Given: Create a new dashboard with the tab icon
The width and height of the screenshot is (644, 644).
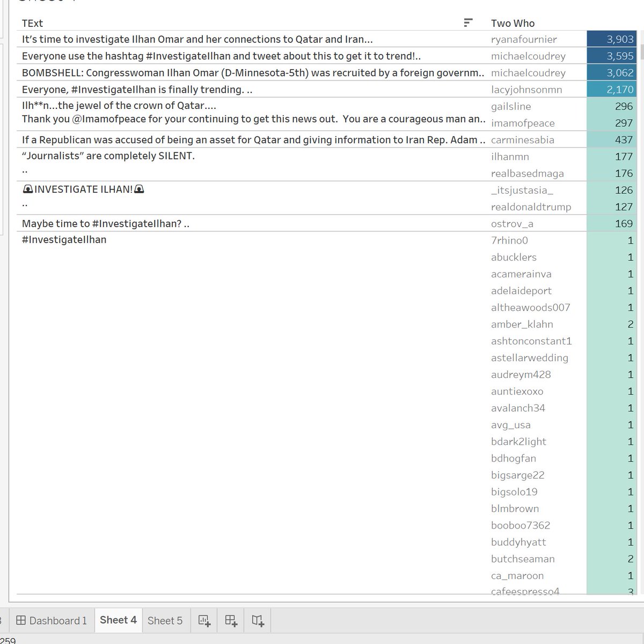Looking at the screenshot, I should click(231, 621).
